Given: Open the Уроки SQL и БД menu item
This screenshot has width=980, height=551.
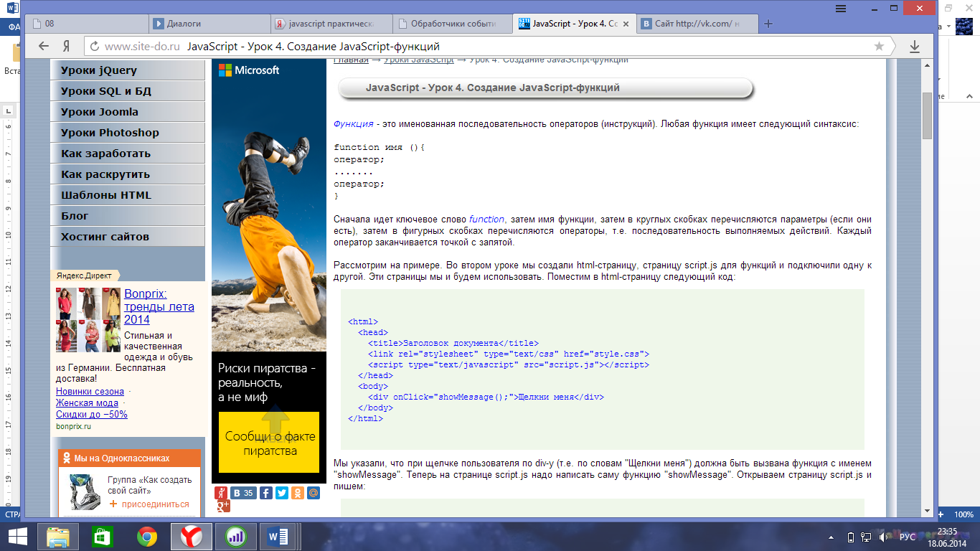Looking at the screenshot, I should [127, 91].
